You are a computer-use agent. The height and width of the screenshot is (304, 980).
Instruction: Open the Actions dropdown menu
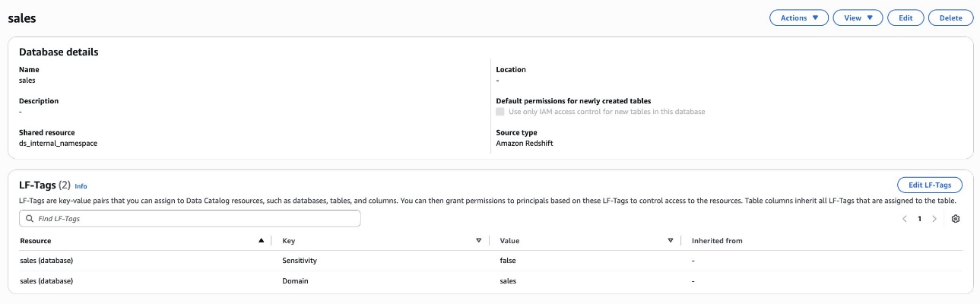point(799,17)
